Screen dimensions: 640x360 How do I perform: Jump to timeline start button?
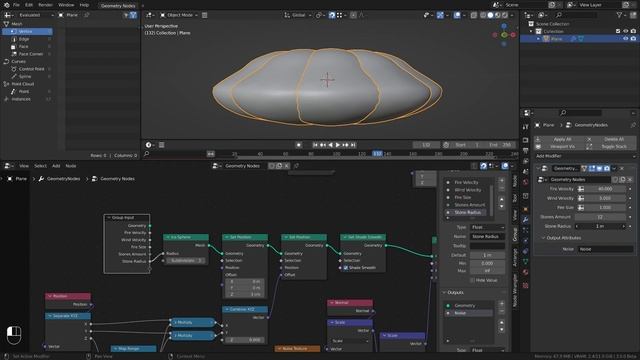pyautogui.click(x=316, y=145)
